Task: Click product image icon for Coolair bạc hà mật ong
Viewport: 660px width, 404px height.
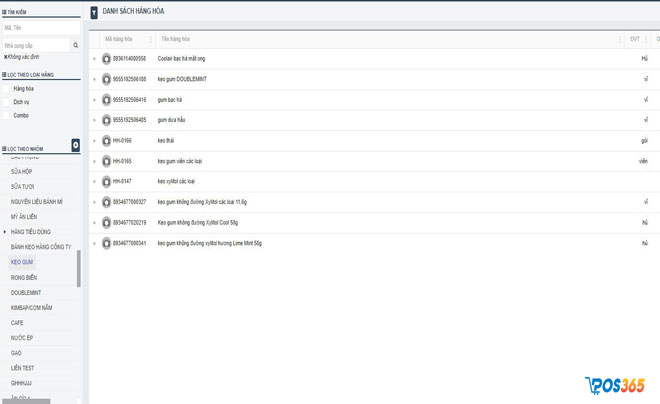Action: 106,58
